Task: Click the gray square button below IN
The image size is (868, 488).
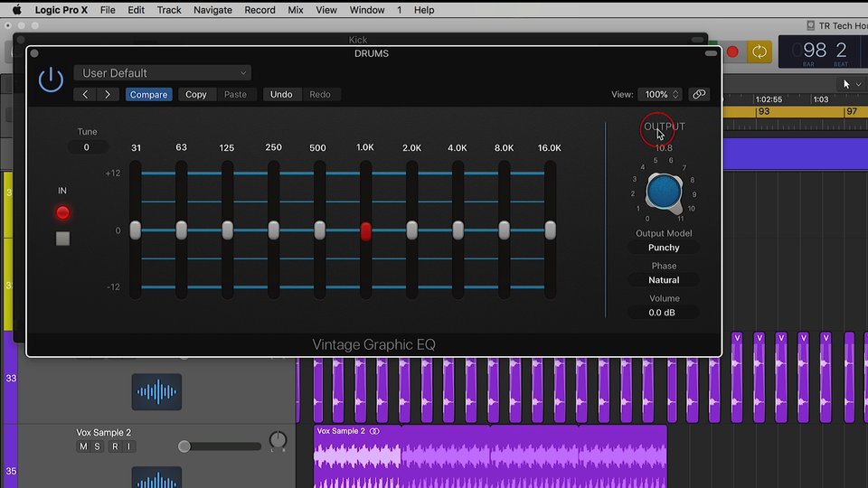Action: [x=62, y=239]
